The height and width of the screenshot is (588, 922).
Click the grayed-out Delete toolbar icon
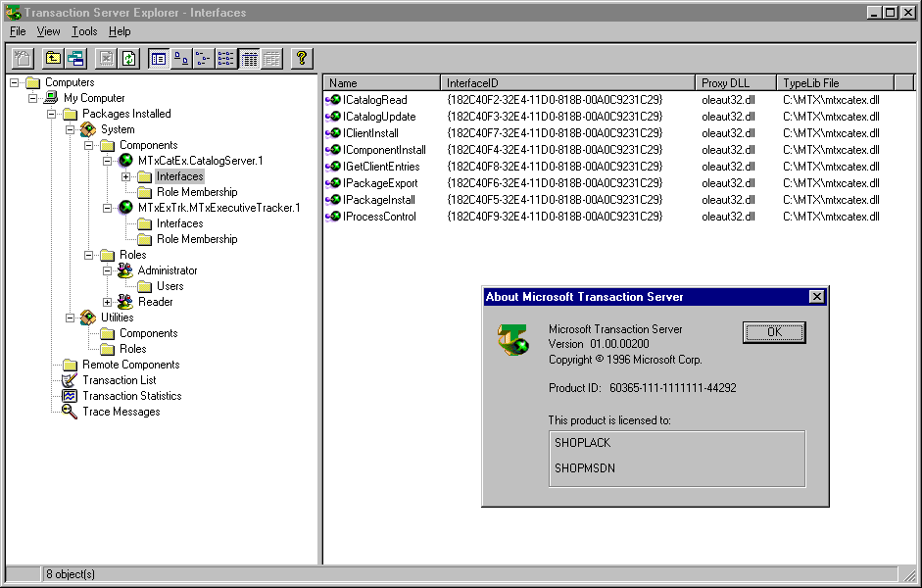pos(107,58)
